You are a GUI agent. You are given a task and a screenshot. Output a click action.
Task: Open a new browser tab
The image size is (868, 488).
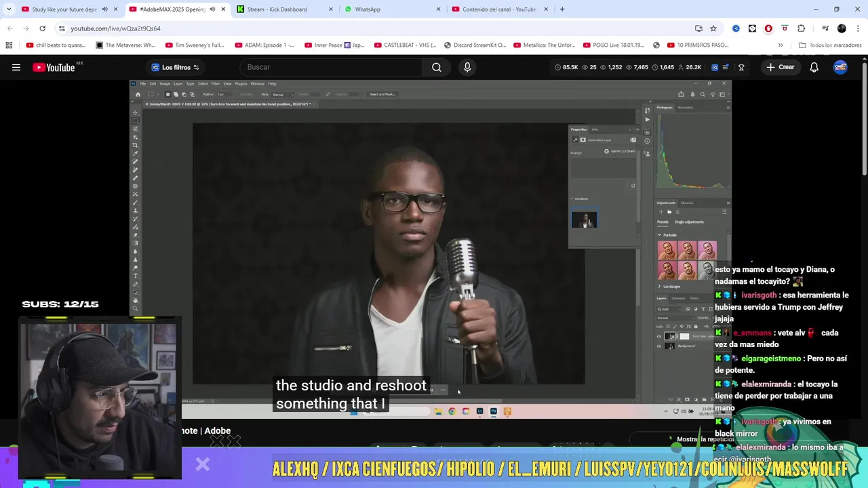point(562,9)
